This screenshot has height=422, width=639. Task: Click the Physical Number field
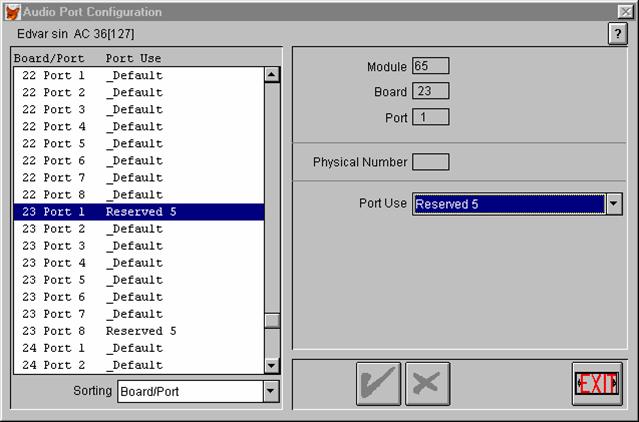(431, 162)
